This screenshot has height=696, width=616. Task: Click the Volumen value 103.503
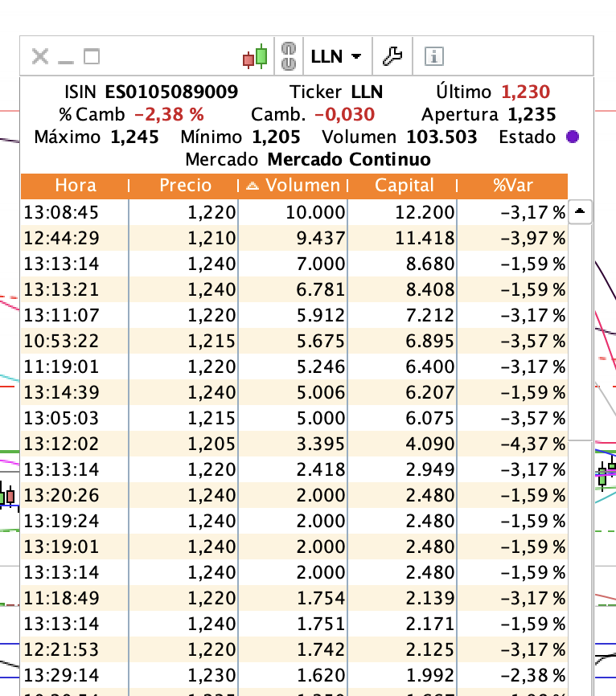coord(442,137)
